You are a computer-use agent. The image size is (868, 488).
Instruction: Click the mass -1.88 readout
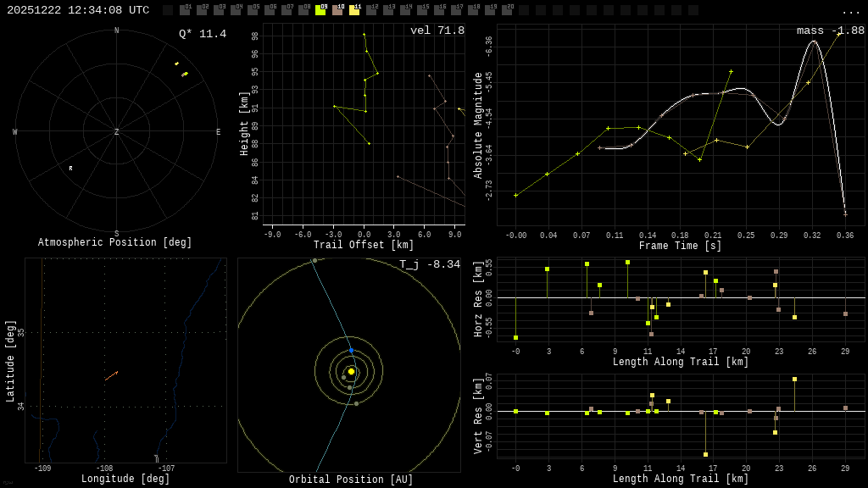click(x=831, y=30)
